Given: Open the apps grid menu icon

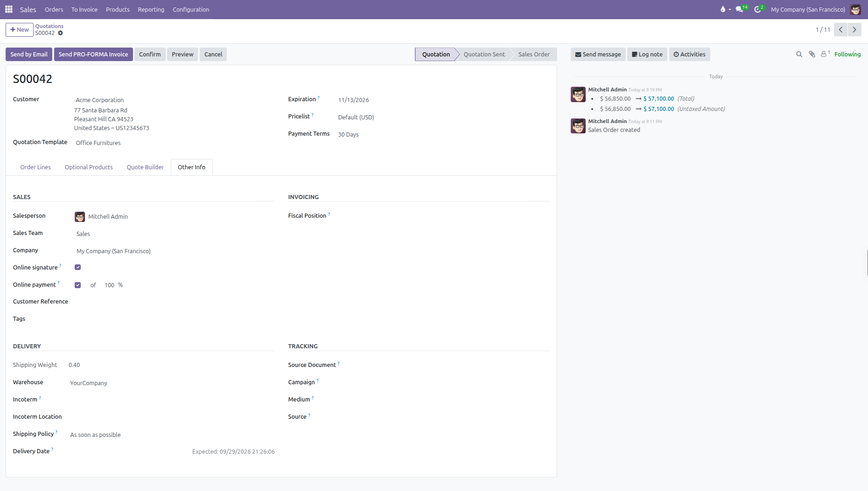Looking at the screenshot, I should 9,9.
